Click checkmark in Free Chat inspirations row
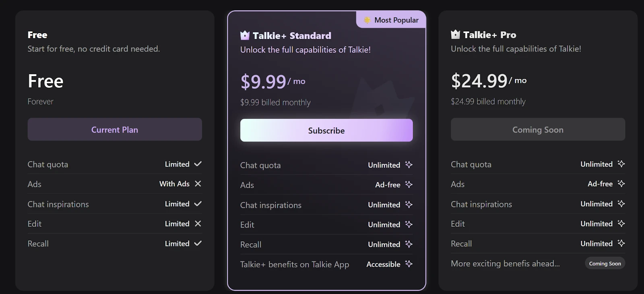 coord(198,204)
